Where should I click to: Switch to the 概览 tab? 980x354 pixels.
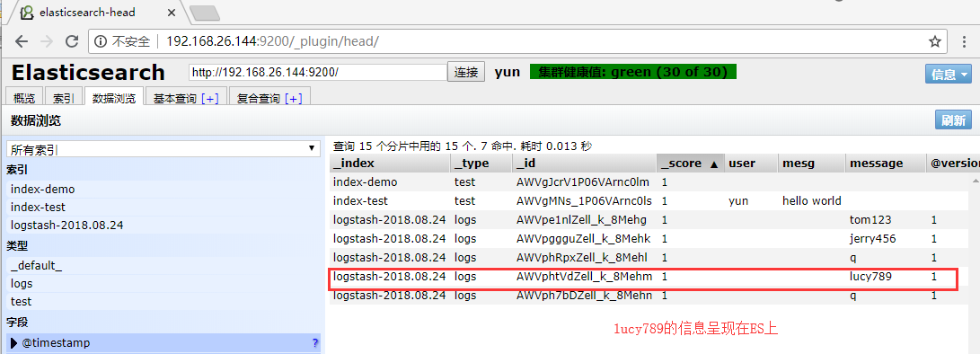point(24,98)
